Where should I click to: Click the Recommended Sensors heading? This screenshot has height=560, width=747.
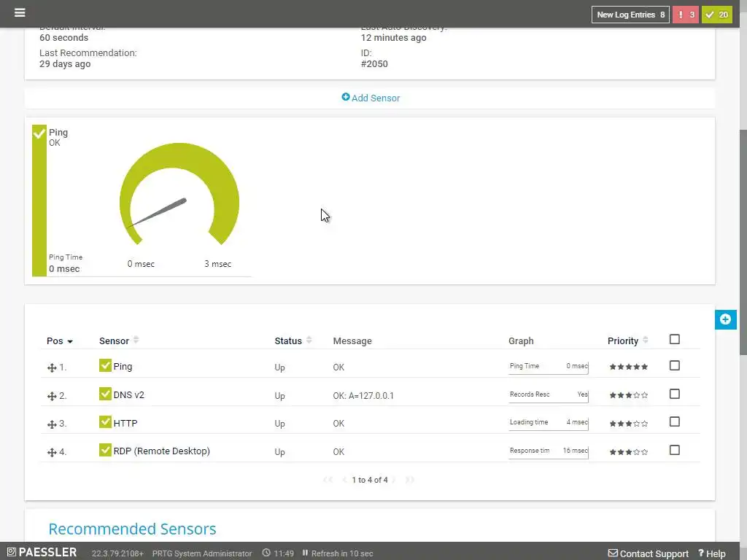pos(133,529)
